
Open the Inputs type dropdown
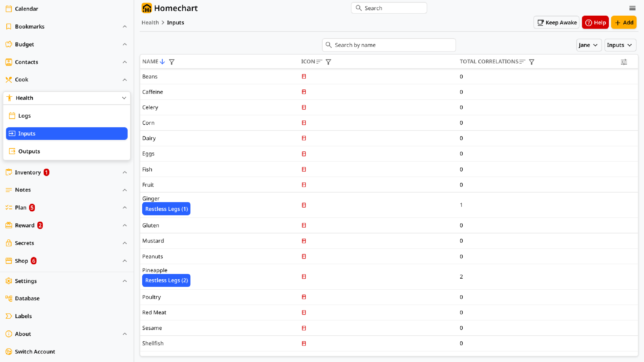tap(620, 45)
